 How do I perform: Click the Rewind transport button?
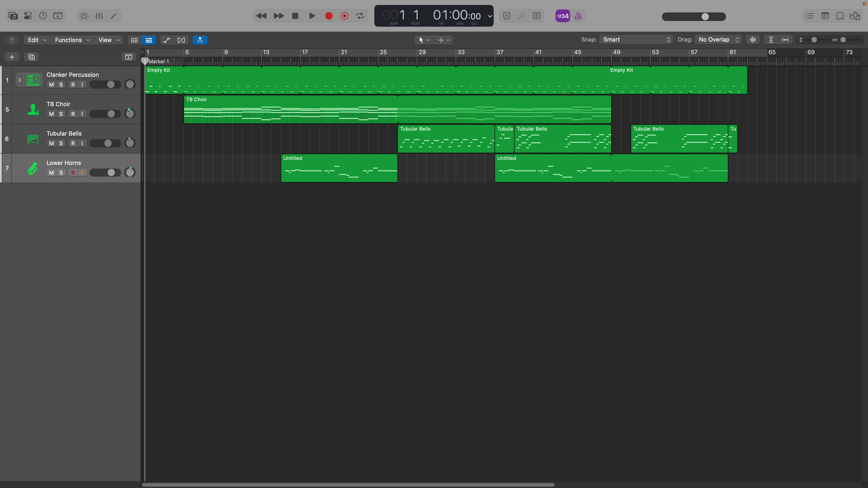(261, 16)
